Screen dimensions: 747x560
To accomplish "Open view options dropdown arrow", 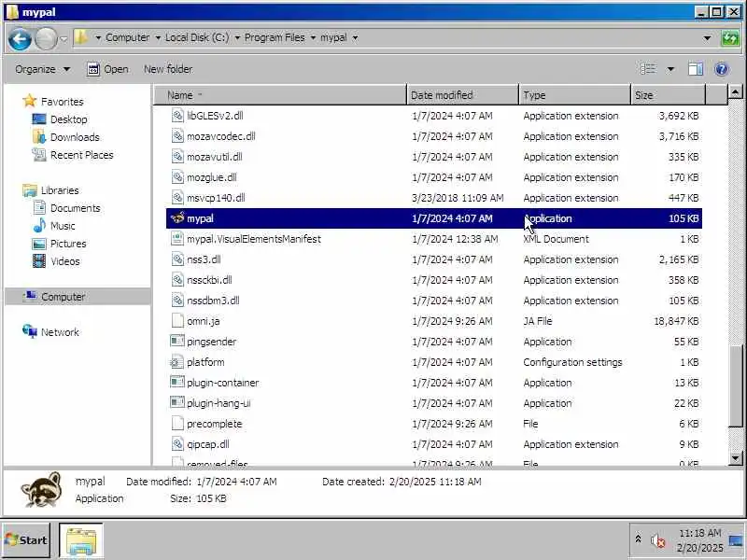I will (670, 69).
